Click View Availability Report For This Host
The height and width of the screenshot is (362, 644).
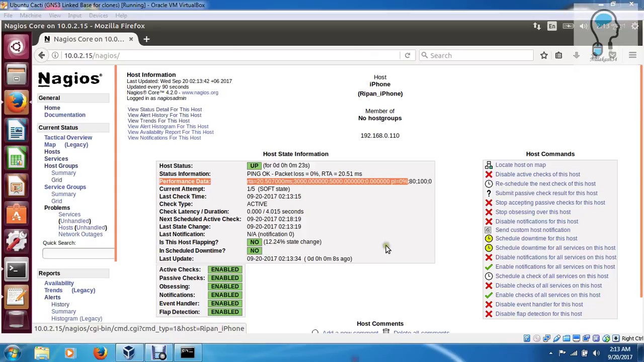(171, 132)
